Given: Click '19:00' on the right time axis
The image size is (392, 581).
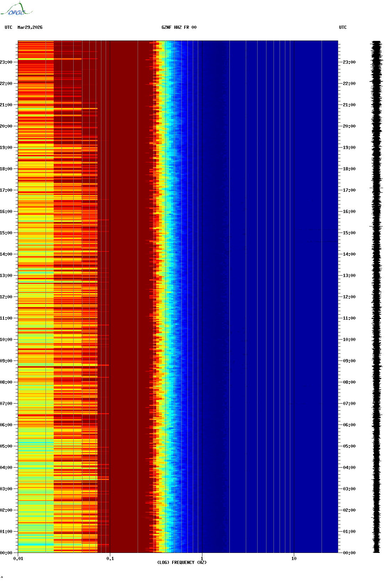Looking at the screenshot, I should pyautogui.click(x=349, y=148).
